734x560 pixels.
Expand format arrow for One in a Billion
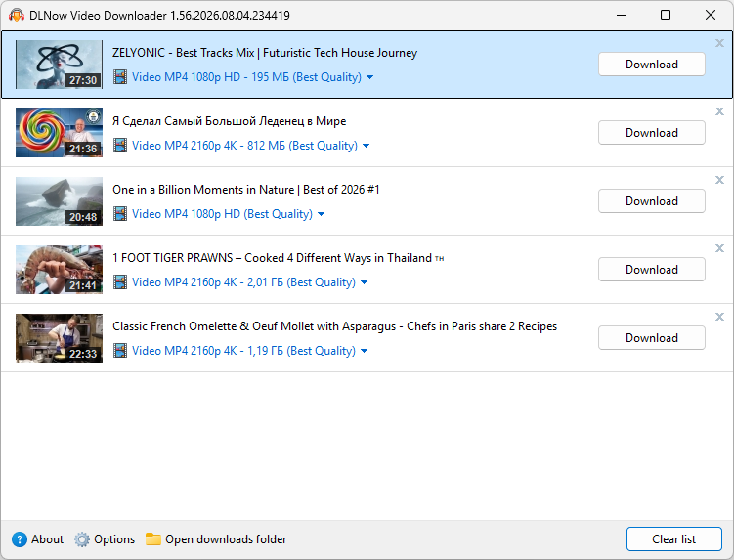coord(322,214)
